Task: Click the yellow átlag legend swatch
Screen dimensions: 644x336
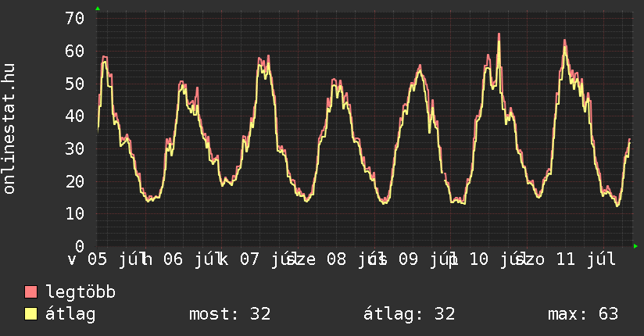Action: (30, 314)
